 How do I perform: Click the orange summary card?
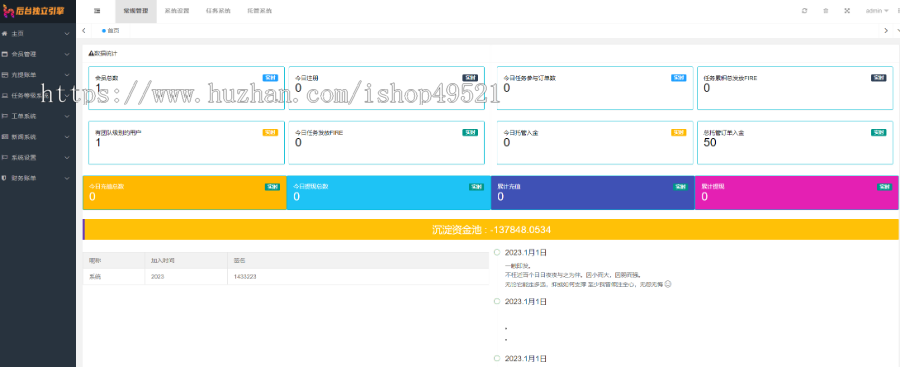click(x=184, y=193)
